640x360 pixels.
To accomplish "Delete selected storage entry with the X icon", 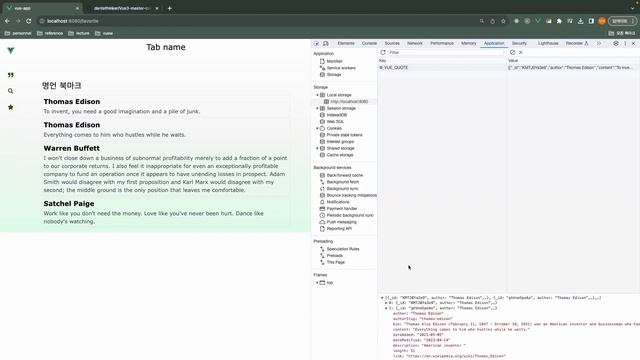I will pos(521,52).
